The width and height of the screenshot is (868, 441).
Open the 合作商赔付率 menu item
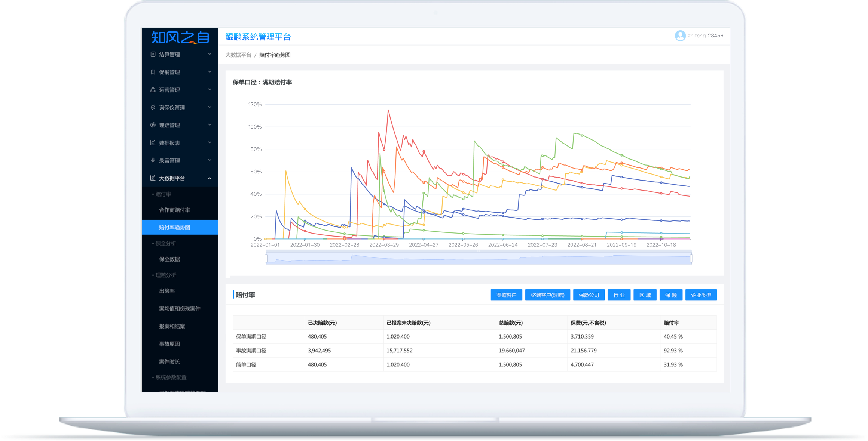(174, 210)
